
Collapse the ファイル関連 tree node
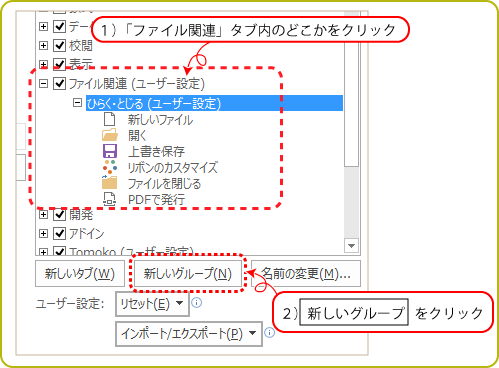(x=43, y=83)
